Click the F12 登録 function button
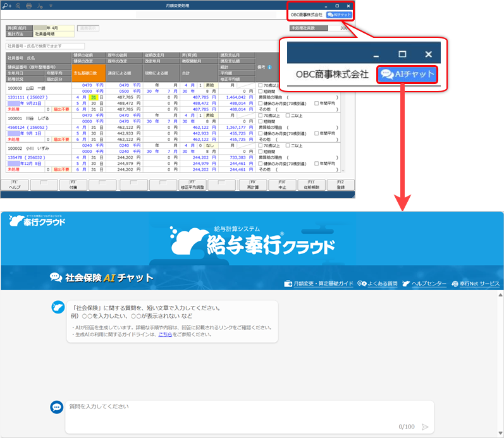Viewport: 504px width, 438px height. [341, 185]
